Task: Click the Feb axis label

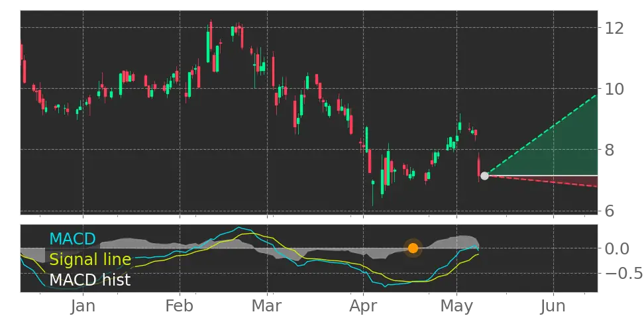Action: [180, 306]
